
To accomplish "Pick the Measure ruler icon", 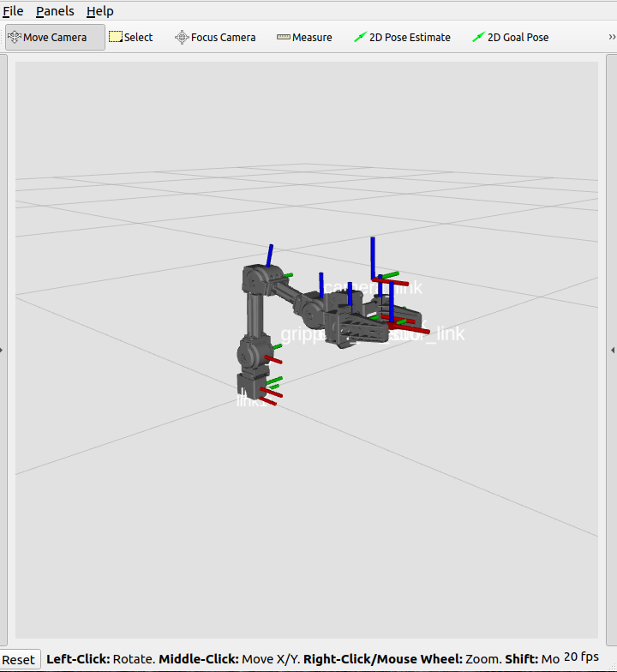I will 283,38.
